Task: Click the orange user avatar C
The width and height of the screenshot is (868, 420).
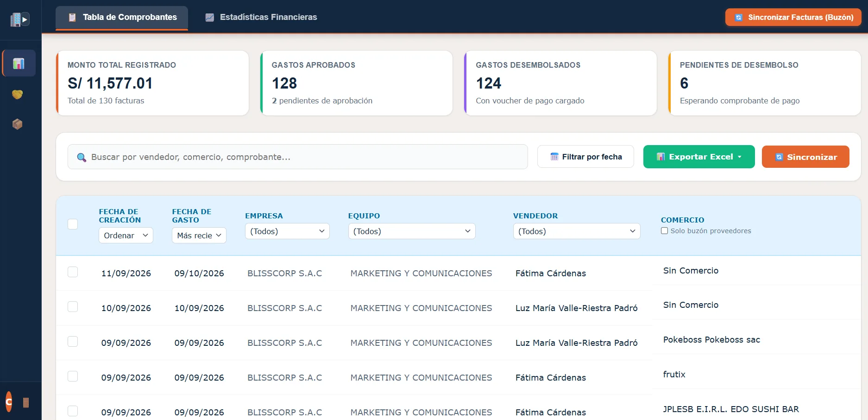Action: 9,402
